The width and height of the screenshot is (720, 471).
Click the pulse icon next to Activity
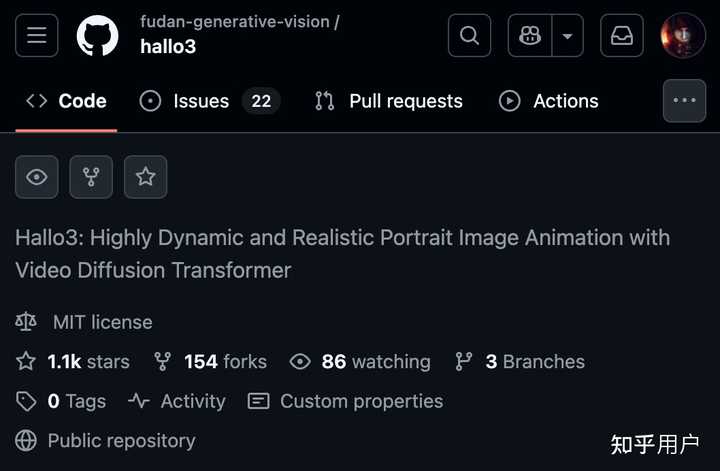click(x=139, y=401)
